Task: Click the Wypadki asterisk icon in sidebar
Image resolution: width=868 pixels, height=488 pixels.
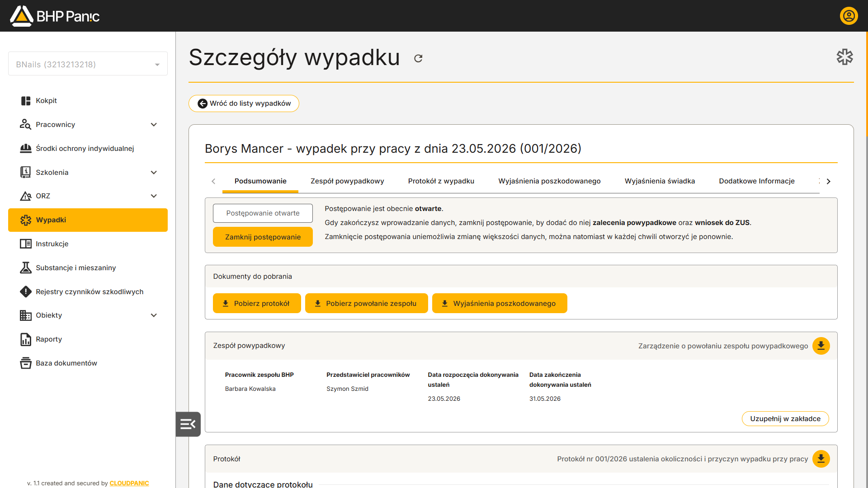Action: [26, 220]
